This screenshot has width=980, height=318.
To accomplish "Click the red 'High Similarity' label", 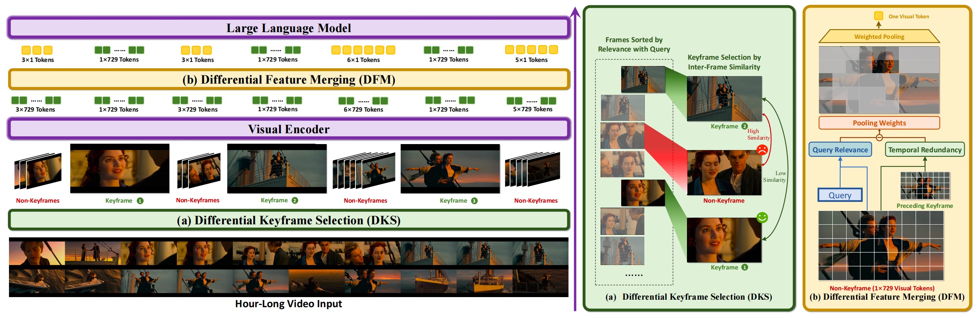I will (758, 134).
